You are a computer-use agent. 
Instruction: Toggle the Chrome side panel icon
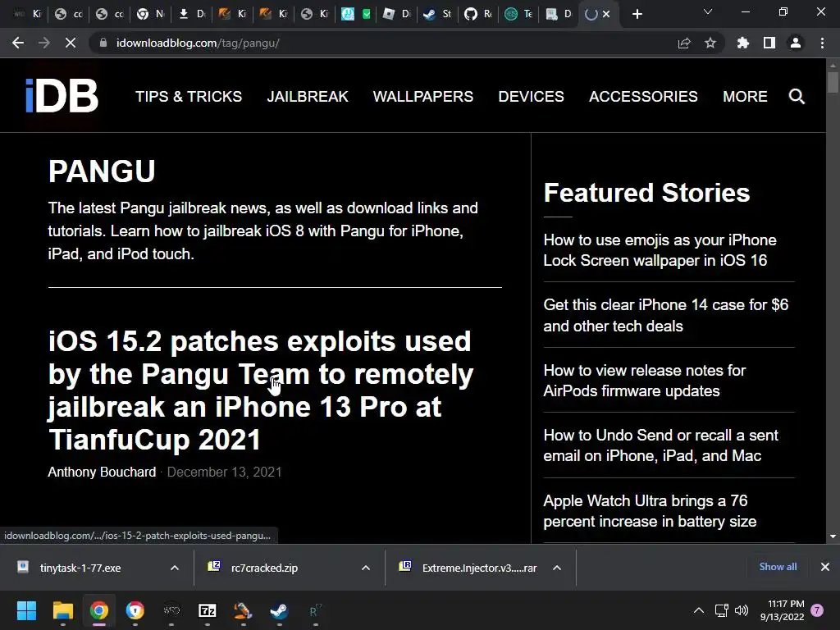[769, 43]
